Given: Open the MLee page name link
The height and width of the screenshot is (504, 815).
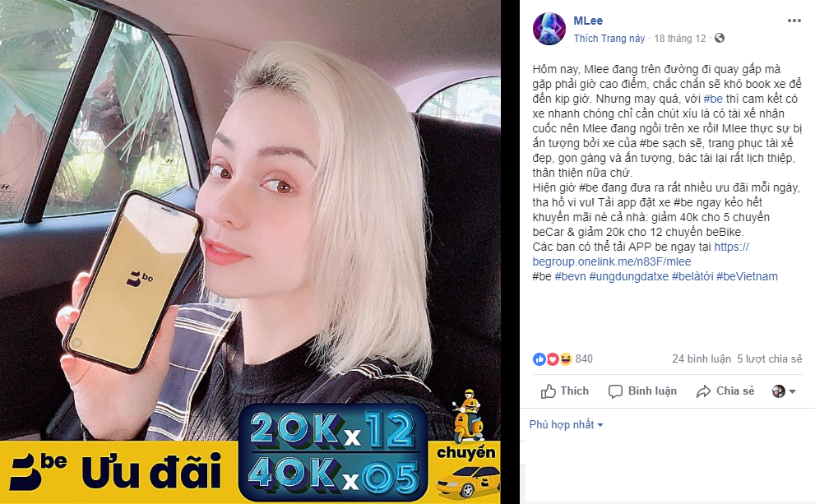Looking at the screenshot, I should click(x=588, y=21).
